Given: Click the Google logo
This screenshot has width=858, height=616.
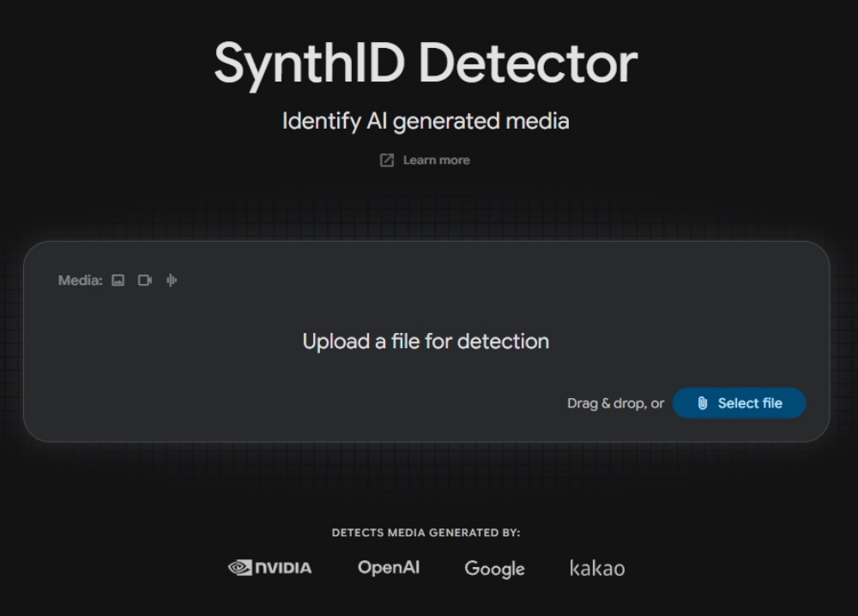Looking at the screenshot, I should tap(495, 569).
